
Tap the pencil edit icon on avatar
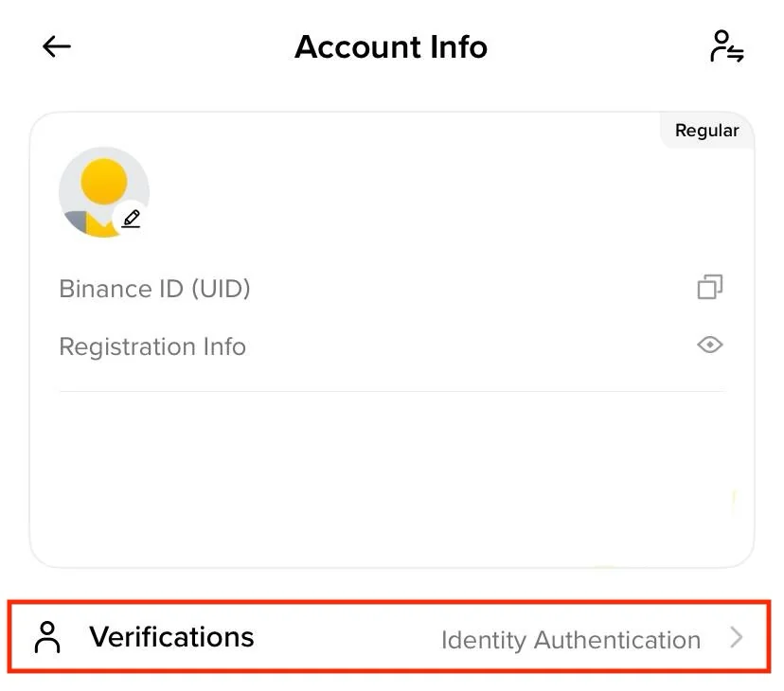(131, 219)
